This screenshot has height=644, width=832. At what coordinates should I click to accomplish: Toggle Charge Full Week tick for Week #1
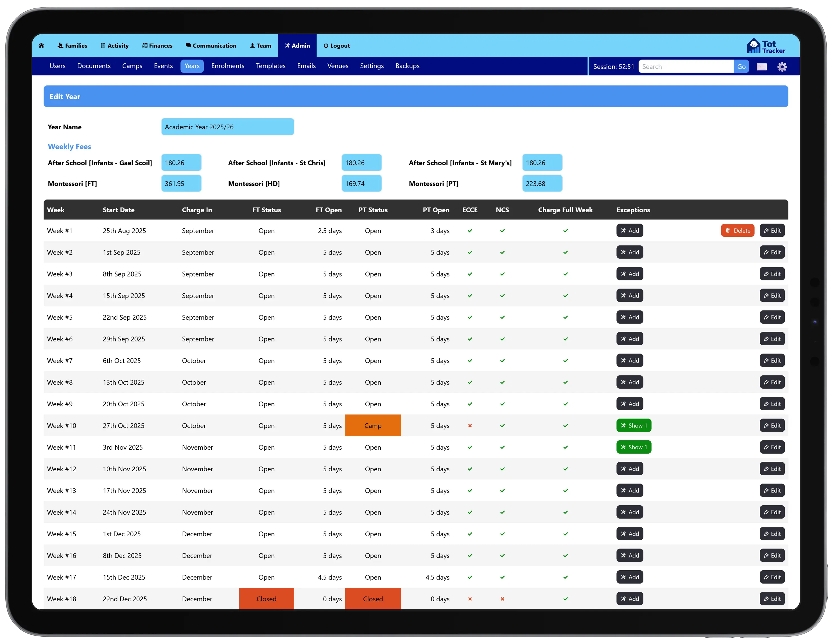tap(565, 231)
